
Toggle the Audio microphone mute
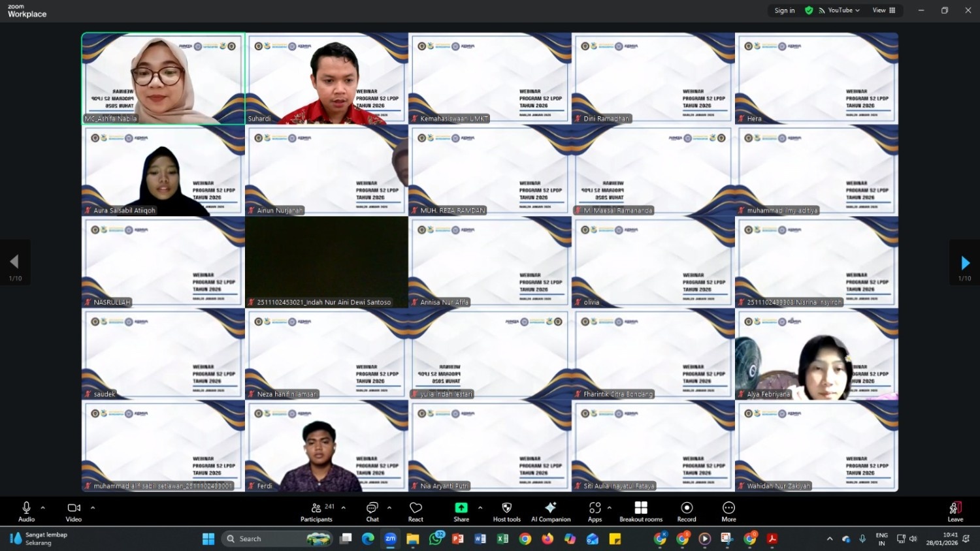coord(26,511)
